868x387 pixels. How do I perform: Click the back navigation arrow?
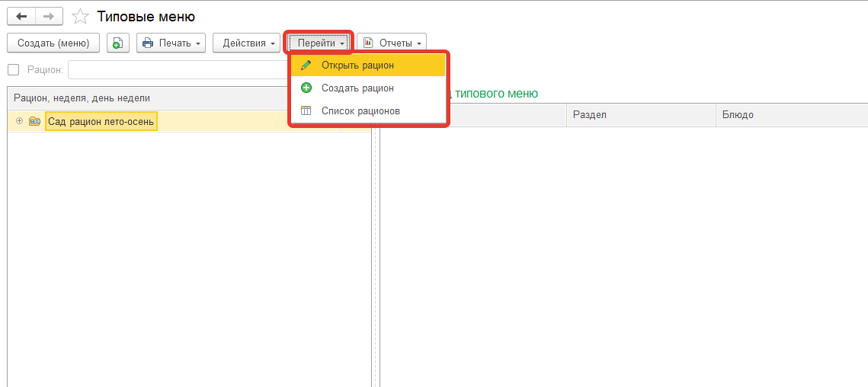[x=21, y=16]
